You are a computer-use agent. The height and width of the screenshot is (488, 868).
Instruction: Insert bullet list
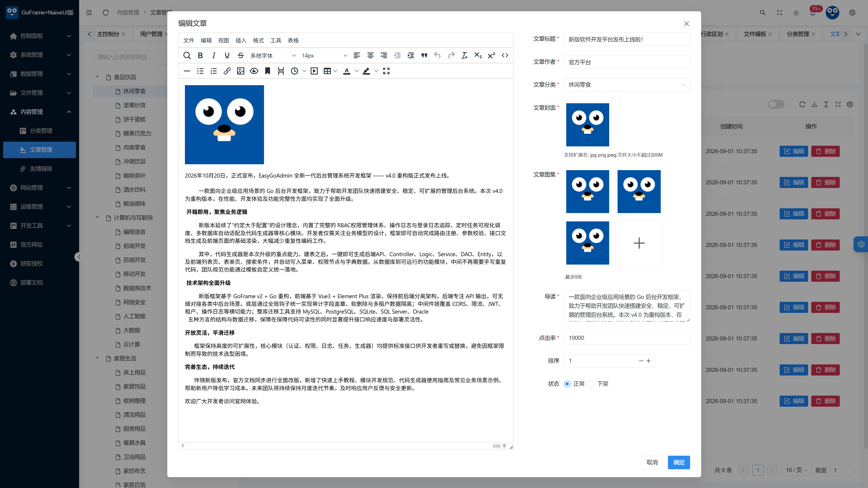[x=200, y=71]
